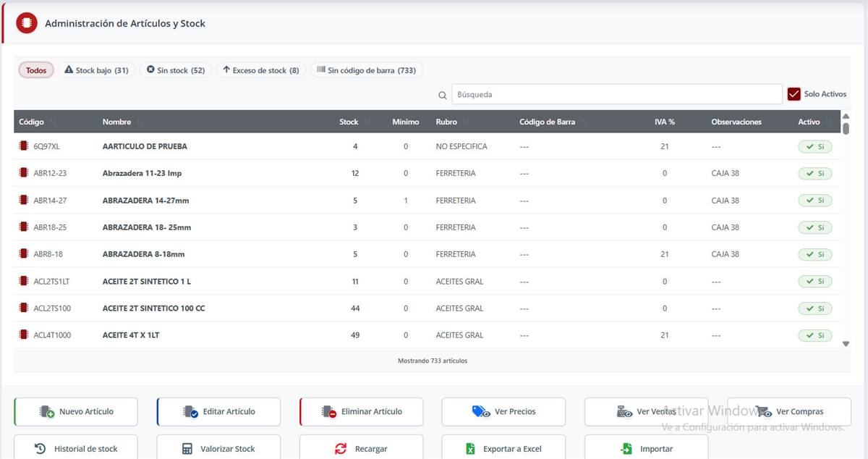Click the red refresh arrows icon in Recargar
The height and width of the screenshot is (459, 868).
coord(341,449)
